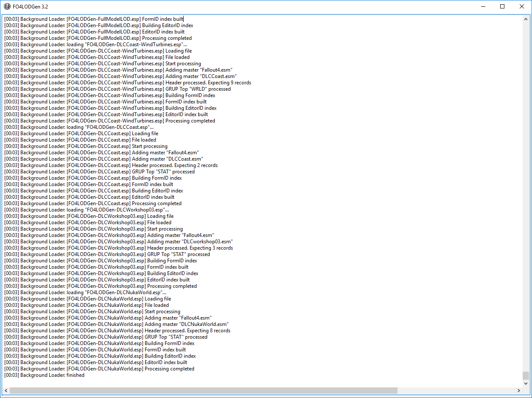Viewport: 532px width, 398px height.
Task: Click DLCCoast.esp 'Expecting 2 records' line
Action: 111,165
